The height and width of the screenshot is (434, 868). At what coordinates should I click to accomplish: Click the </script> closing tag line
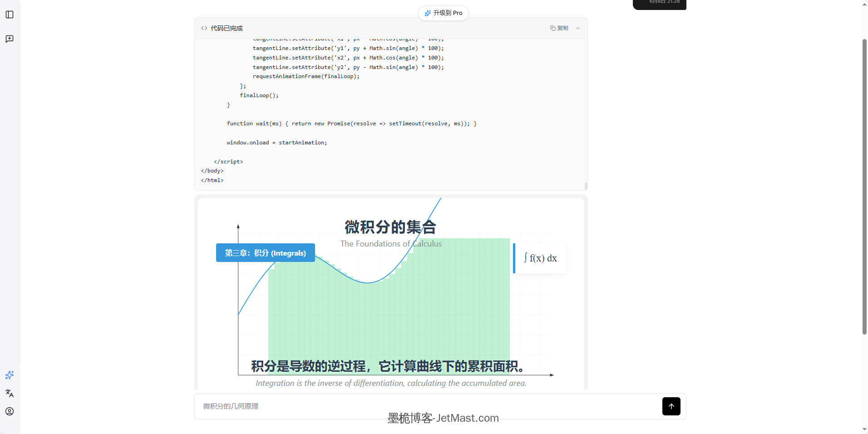coord(228,162)
